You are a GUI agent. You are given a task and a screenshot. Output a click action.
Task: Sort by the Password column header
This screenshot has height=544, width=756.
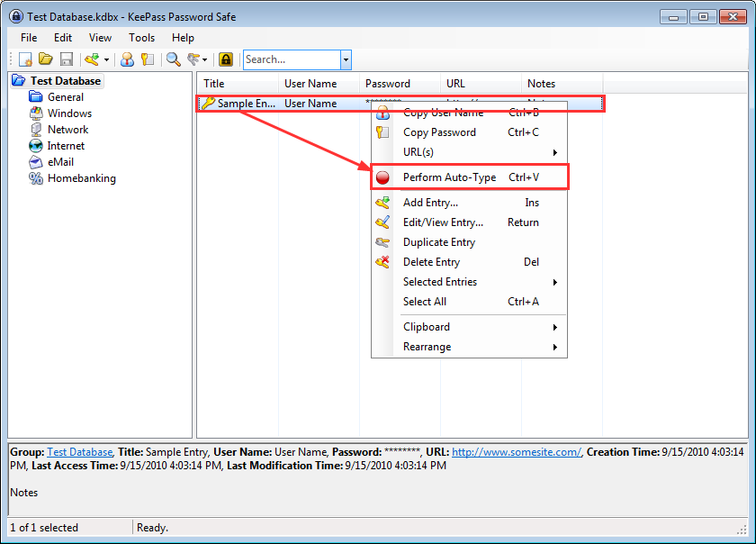400,84
